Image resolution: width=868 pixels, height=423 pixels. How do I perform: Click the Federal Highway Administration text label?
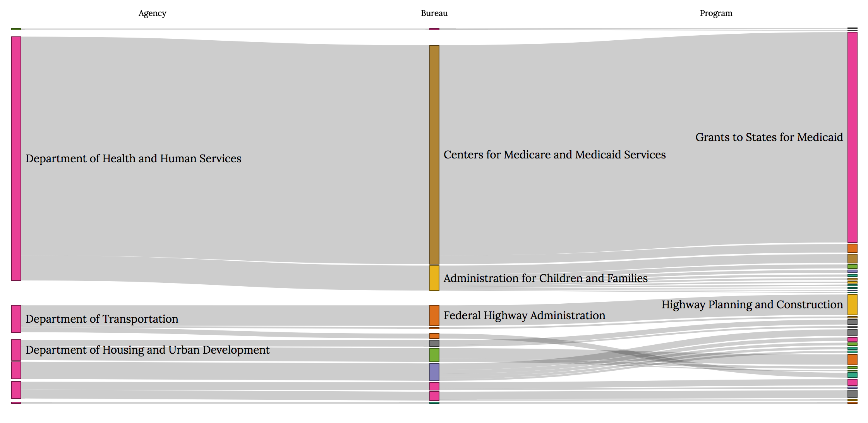click(524, 315)
